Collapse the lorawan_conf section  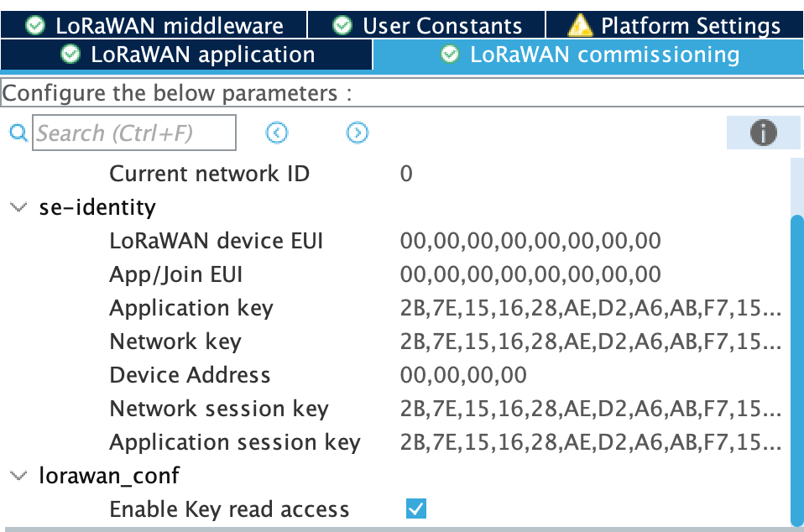pos(18,476)
